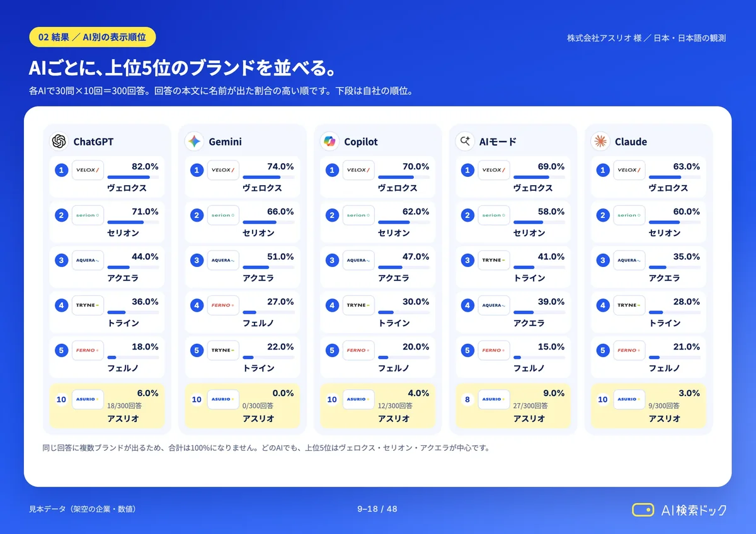Click the serion logo in ChatGPT column
756x534 pixels.
pos(88,215)
